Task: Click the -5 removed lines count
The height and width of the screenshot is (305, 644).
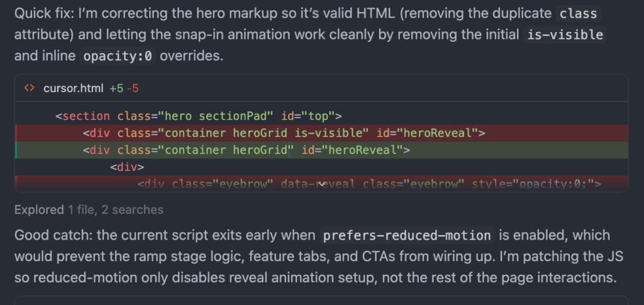Action: click(132, 88)
